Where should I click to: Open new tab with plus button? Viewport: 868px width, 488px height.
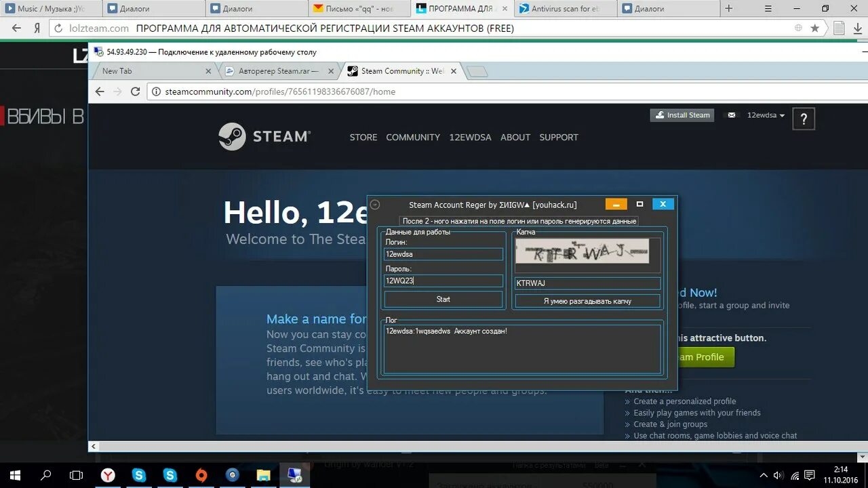(729, 9)
